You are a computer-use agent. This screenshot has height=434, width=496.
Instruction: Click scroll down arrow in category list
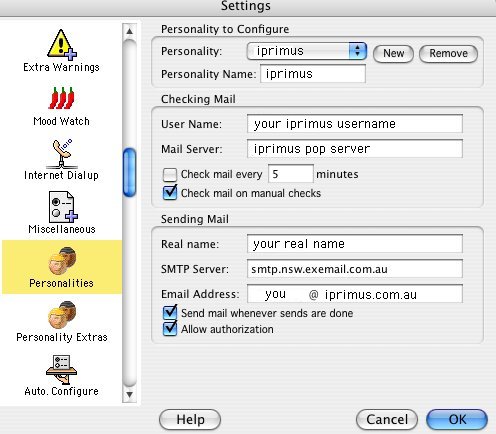[x=130, y=395]
